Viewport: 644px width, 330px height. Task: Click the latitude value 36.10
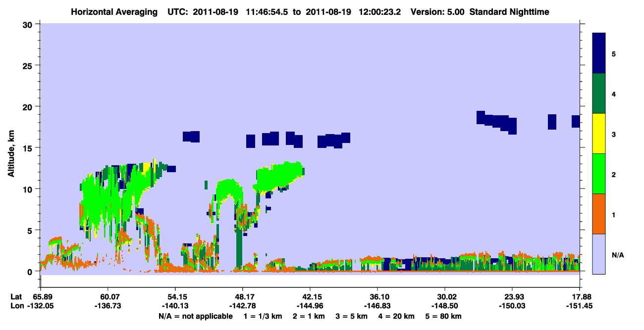[377, 297]
